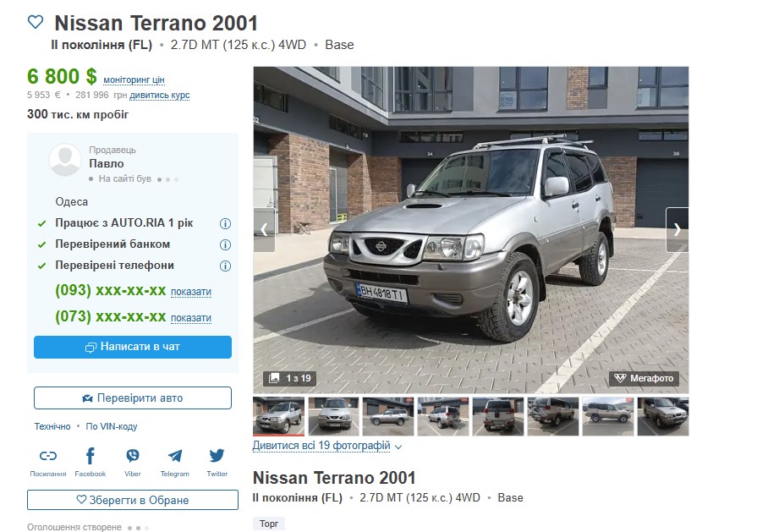Image resolution: width=768 pixels, height=532 pixels.
Task: Open info icon for Перевірений банком
Action: pos(225,244)
